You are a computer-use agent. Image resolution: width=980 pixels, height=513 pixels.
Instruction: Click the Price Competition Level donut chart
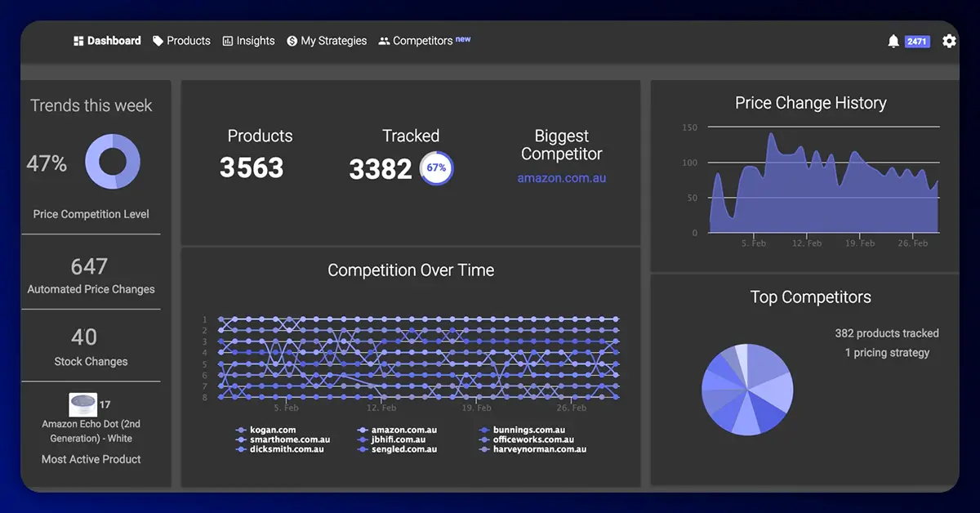click(x=113, y=162)
